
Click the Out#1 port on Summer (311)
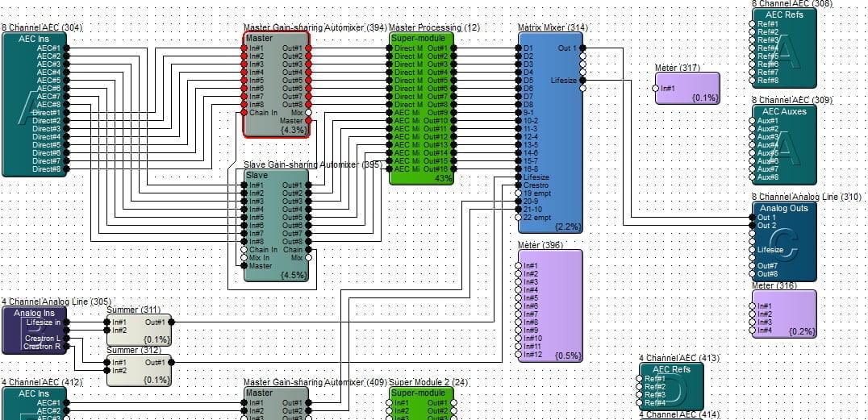coord(171,322)
